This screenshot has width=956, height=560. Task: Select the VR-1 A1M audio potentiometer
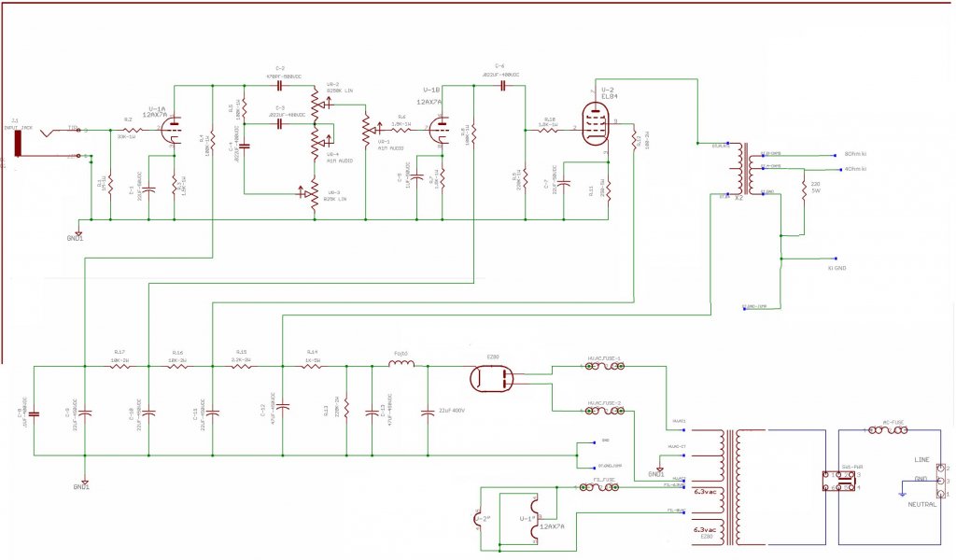(x=368, y=129)
